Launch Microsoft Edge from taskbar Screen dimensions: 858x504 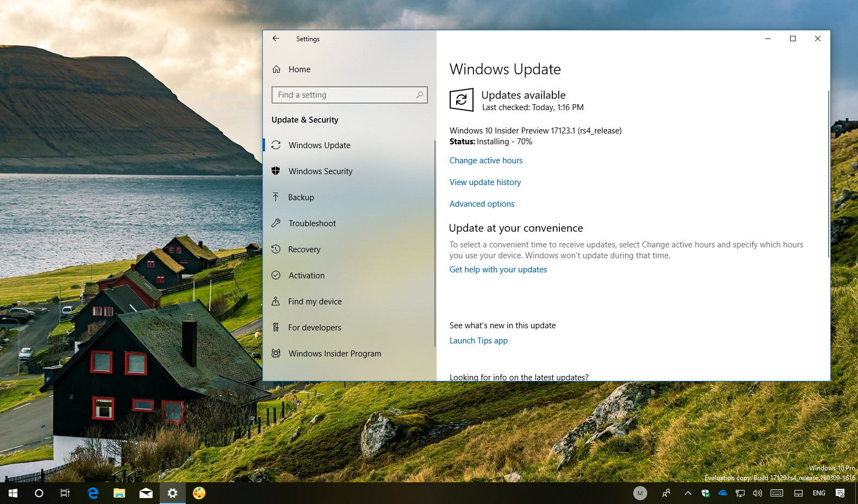(93, 493)
